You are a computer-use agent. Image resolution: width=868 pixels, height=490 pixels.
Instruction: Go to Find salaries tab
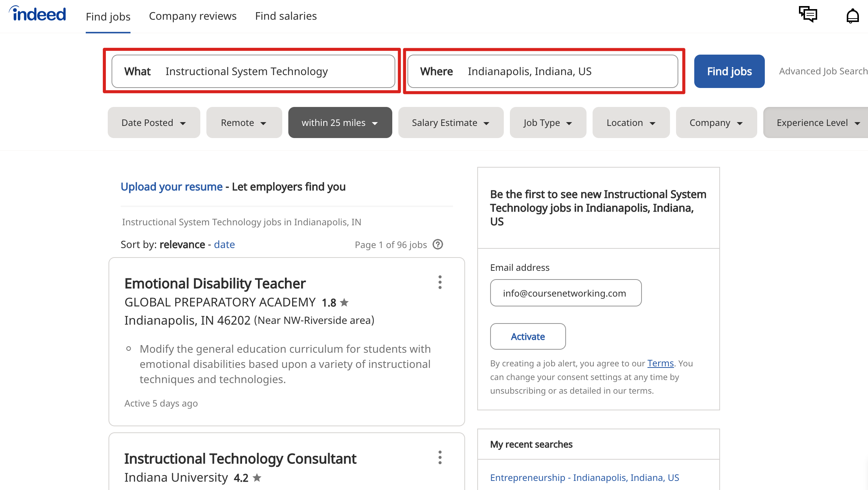(286, 16)
